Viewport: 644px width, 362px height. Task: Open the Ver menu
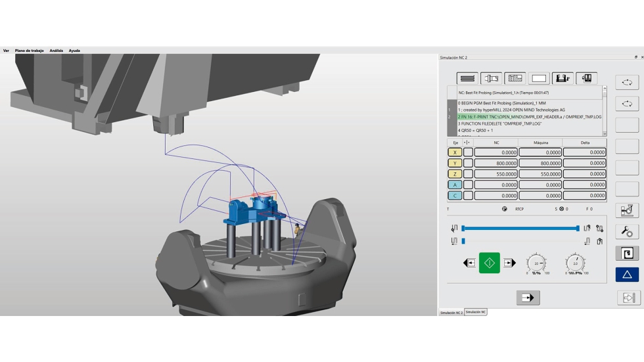[x=6, y=51]
